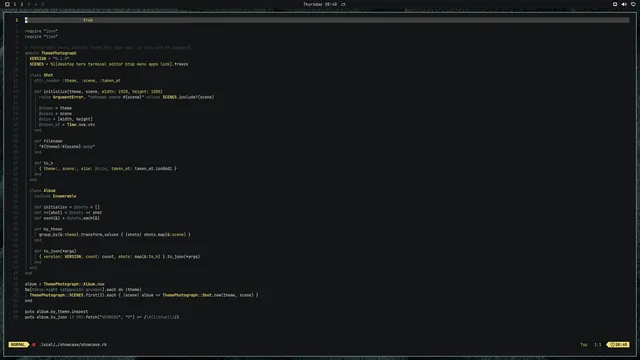This screenshot has height=360, width=640.
Task: Switch to workspace 1
Action: click(15, 4)
